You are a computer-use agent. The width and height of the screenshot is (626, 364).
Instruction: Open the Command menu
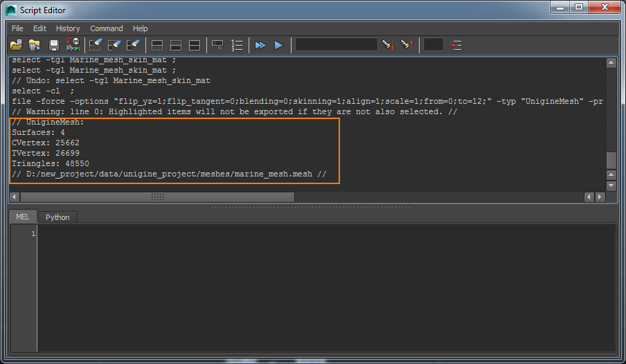click(106, 28)
